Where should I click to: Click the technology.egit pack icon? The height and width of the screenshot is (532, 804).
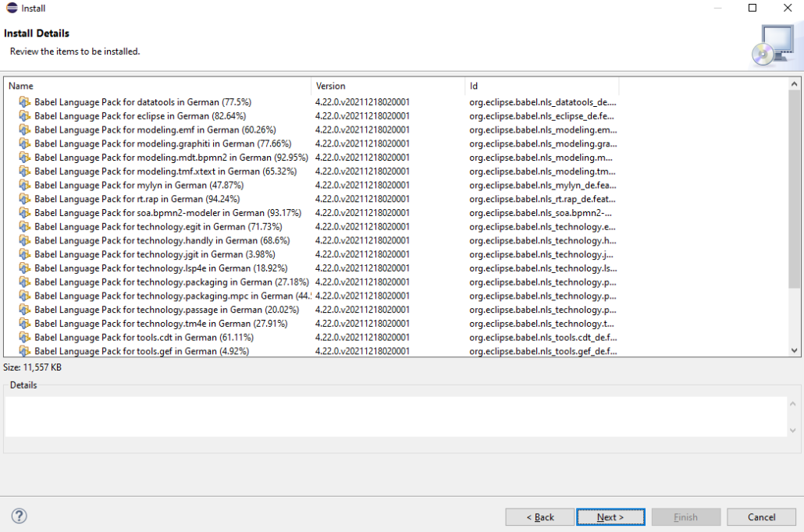[24, 227]
